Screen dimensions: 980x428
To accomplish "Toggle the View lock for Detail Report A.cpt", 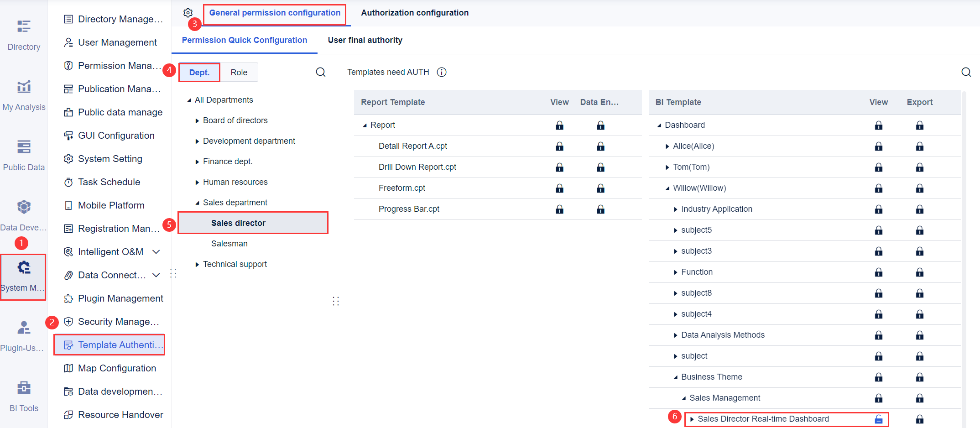I will pyautogui.click(x=559, y=146).
